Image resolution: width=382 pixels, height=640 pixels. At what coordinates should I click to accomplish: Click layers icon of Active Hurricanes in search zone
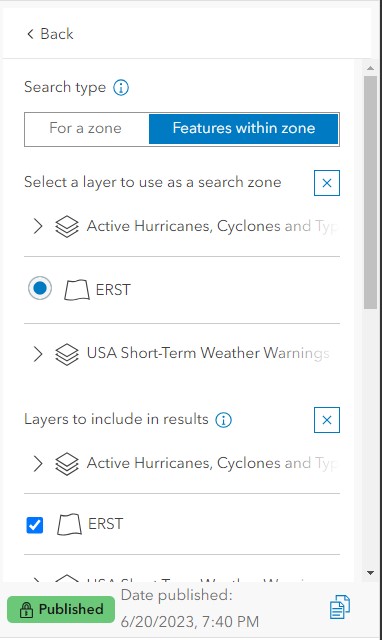[x=67, y=226]
